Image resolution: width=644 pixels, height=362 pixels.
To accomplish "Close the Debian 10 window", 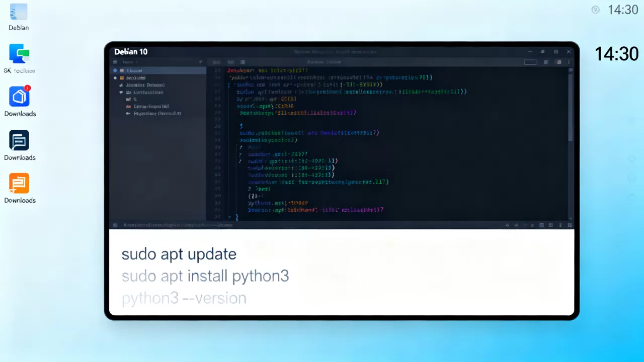I will 569,52.
